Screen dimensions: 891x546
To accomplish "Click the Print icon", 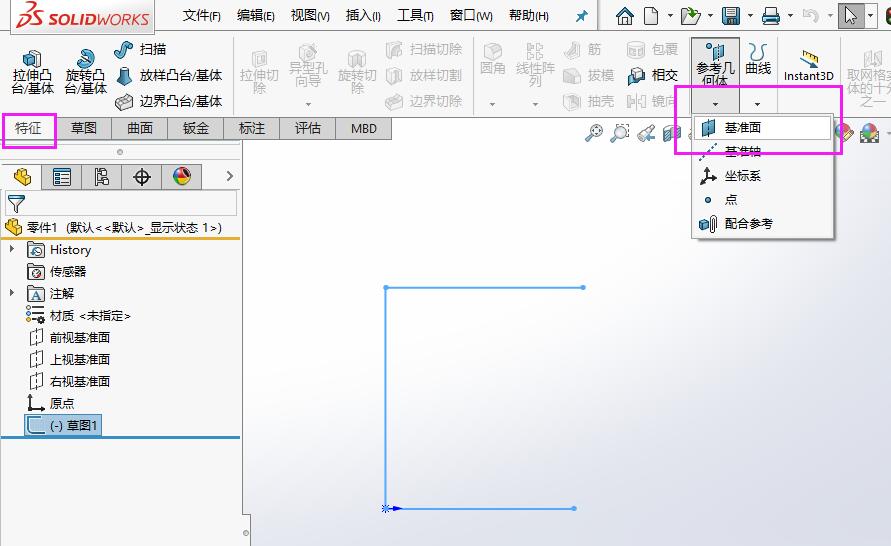I will (771, 16).
